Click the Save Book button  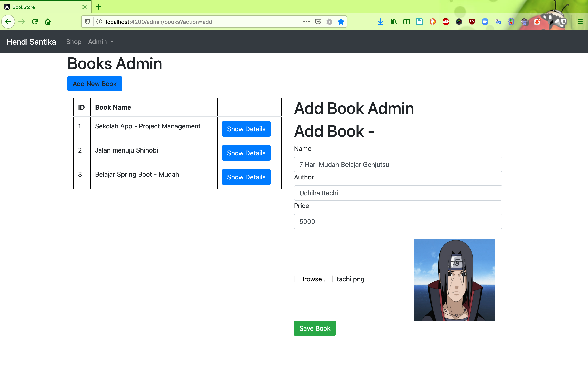tap(315, 328)
